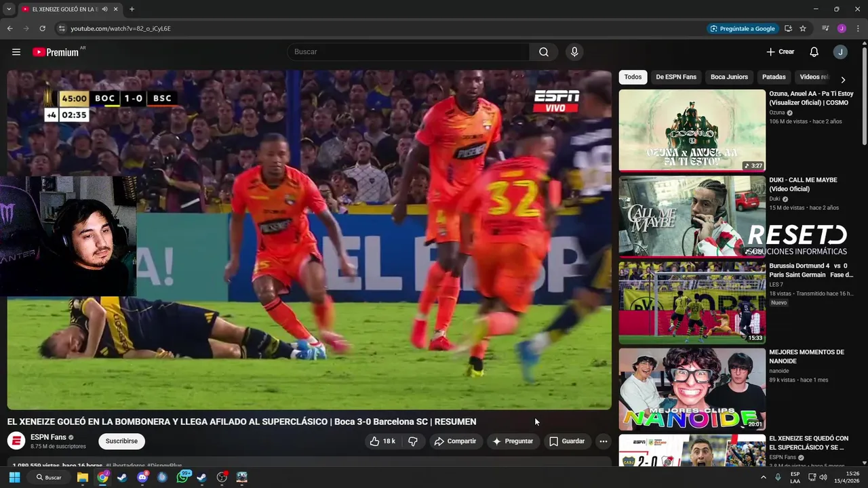Subscribe with the Suscribirse button
The image size is (868, 488).
coord(121,441)
